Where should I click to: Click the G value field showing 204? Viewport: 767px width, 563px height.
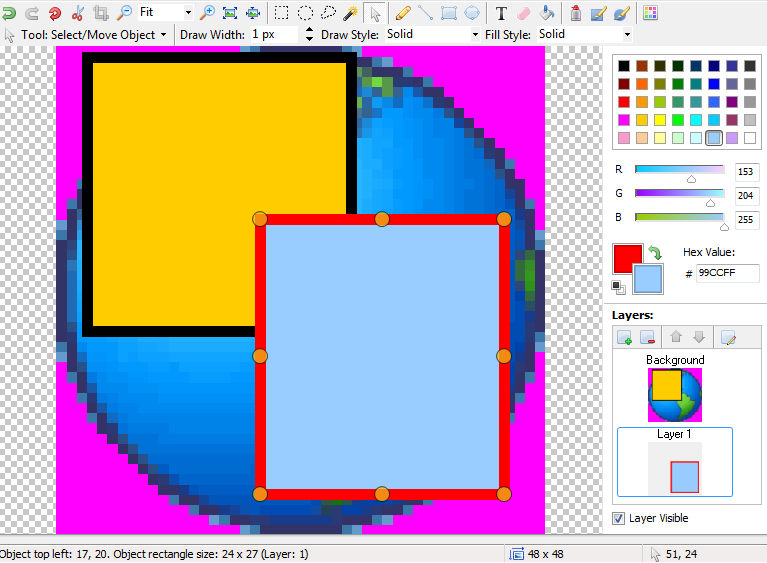[746, 196]
